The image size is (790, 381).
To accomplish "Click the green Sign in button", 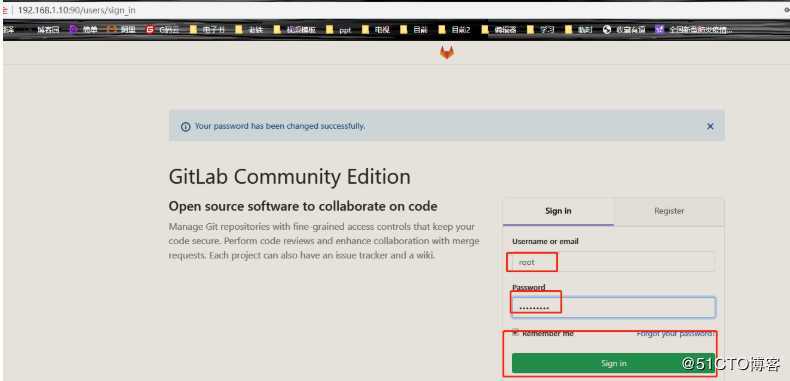I will coord(613,363).
